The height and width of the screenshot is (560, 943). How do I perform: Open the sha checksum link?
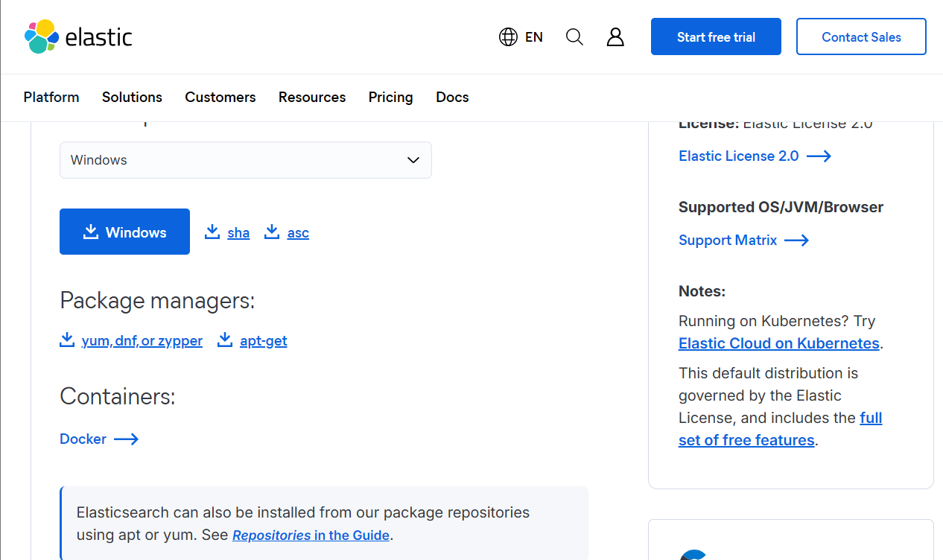click(238, 233)
